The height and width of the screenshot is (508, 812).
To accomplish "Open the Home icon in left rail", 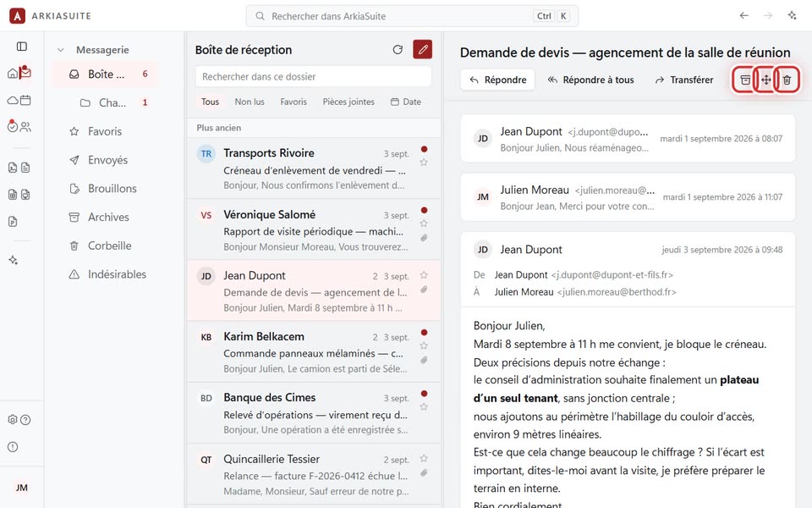I will (13, 73).
